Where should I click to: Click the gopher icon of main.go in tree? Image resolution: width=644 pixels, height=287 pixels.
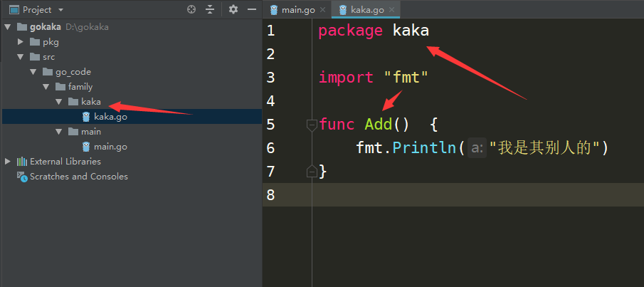[x=86, y=147]
